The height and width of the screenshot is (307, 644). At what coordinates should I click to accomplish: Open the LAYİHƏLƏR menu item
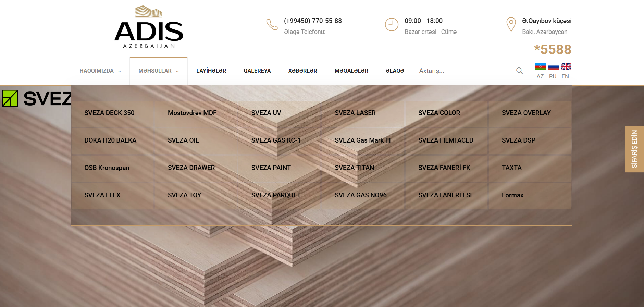click(x=211, y=71)
